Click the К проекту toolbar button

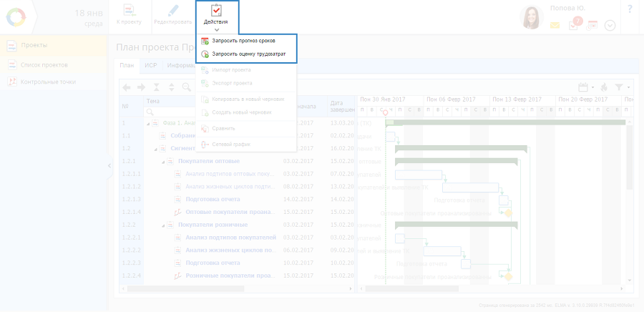[x=129, y=15]
